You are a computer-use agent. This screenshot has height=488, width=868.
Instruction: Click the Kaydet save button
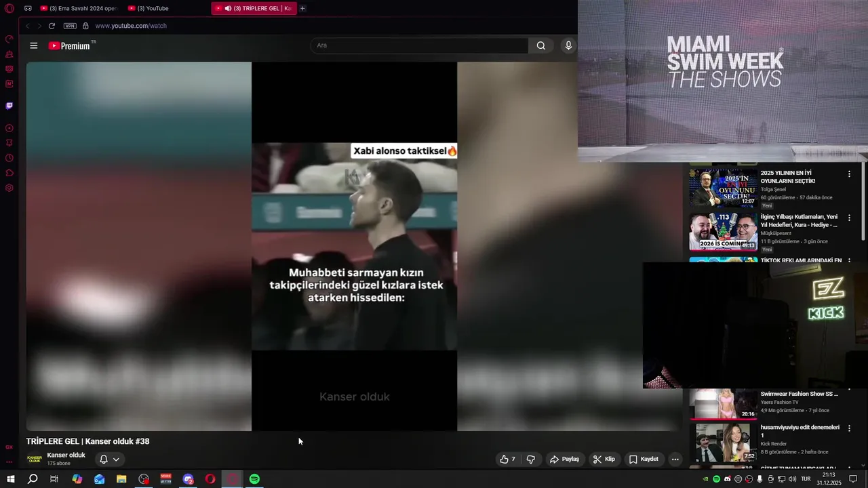(644, 459)
